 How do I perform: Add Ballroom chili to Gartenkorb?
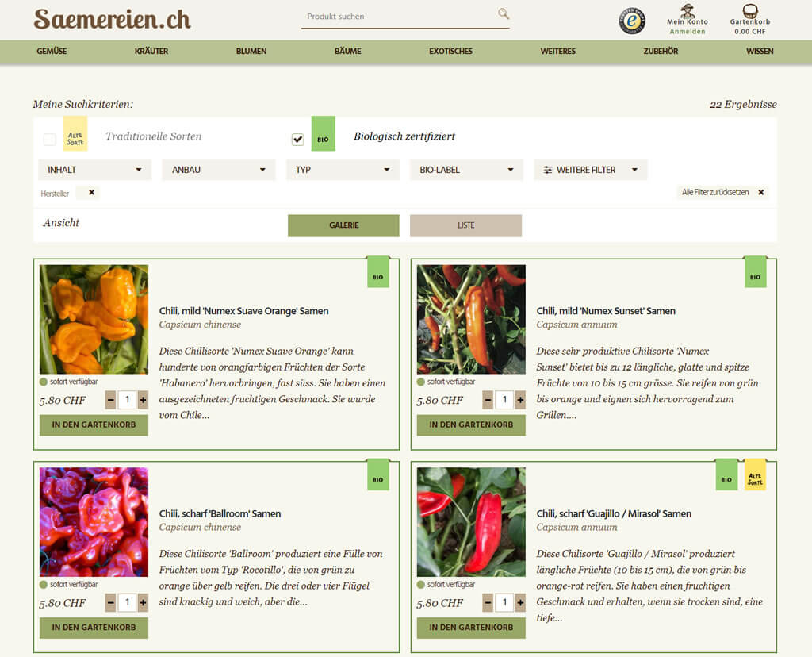[x=94, y=628]
